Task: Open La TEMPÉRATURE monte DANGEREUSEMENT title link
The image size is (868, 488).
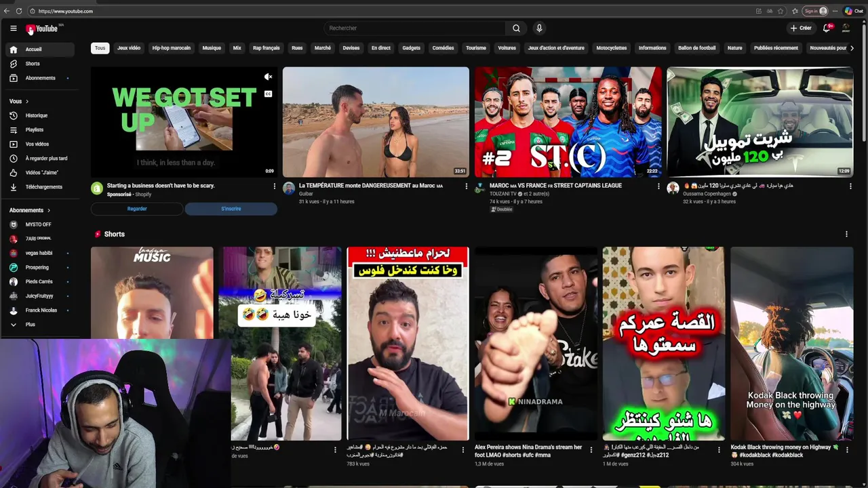Action: 371,186
